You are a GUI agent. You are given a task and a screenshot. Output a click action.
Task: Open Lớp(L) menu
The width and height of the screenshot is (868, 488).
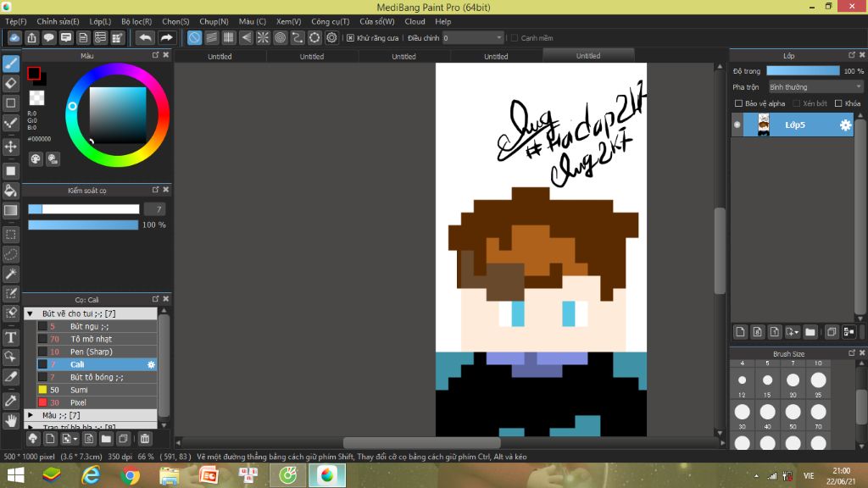point(100,21)
